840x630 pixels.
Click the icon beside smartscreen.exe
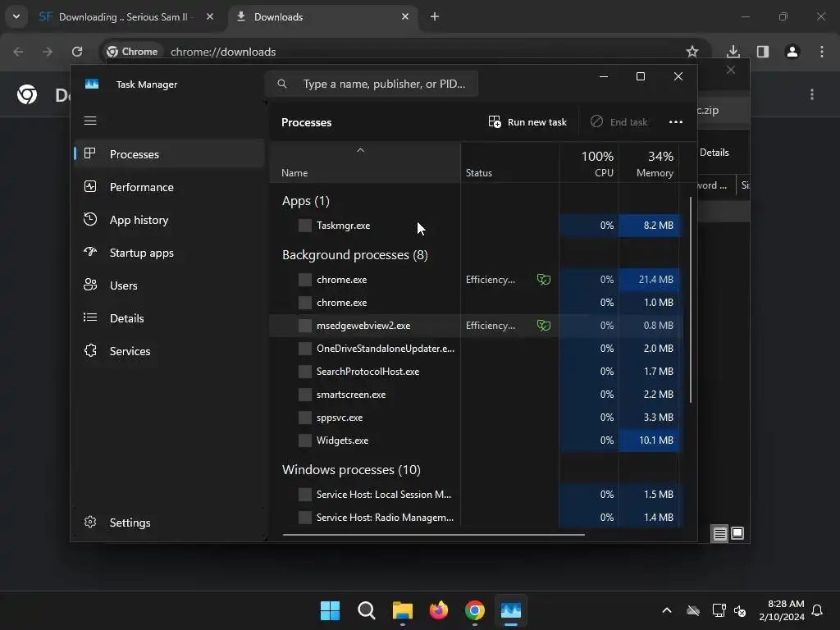coord(305,395)
